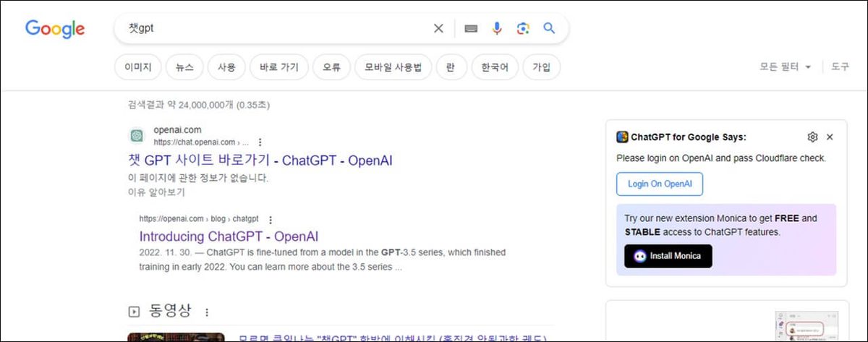Click the 검색결과 약 24,000,000개 stats text
Viewport: 868px width, 342px height.
(x=199, y=105)
